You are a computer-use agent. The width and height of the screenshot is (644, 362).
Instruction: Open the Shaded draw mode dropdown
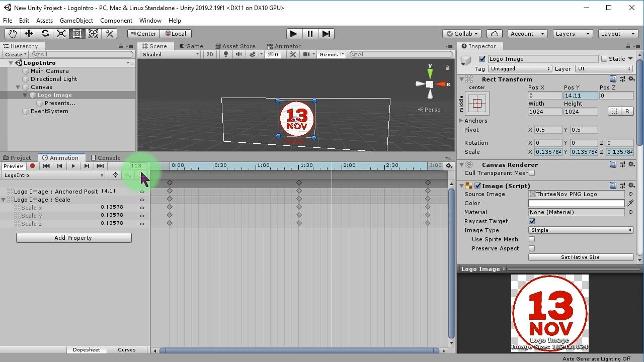point(169,54)
